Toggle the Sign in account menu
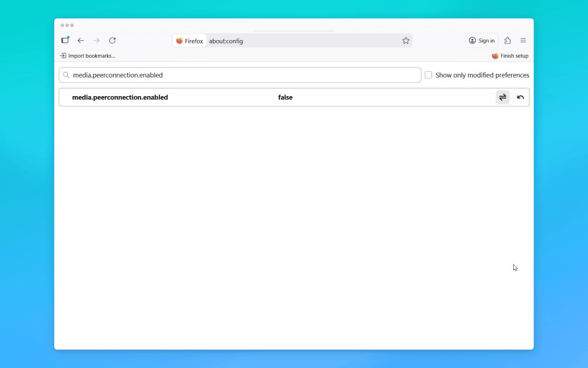 pos(481,40)
